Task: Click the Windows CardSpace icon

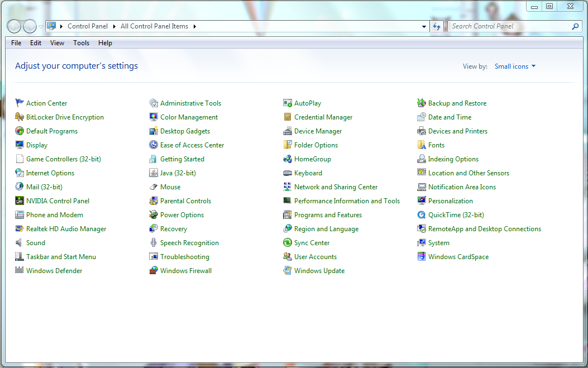Action: [422, 256]
